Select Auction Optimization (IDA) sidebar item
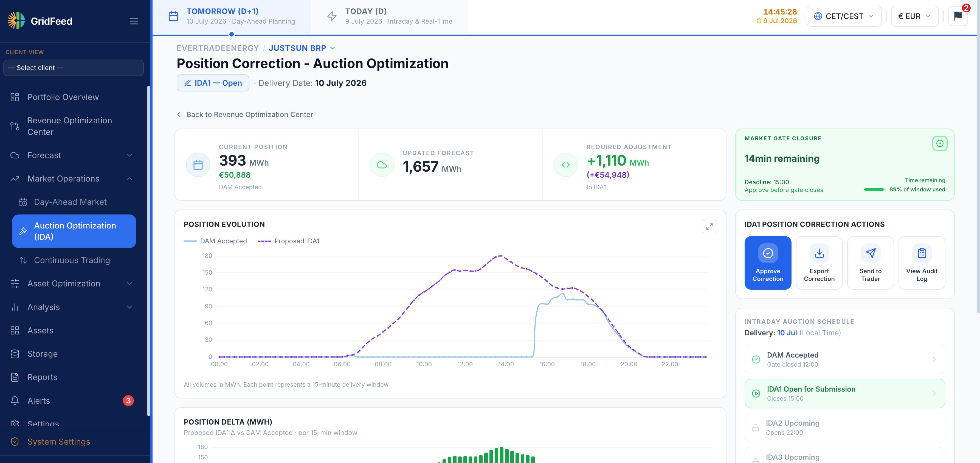 [x=74, y=231]
